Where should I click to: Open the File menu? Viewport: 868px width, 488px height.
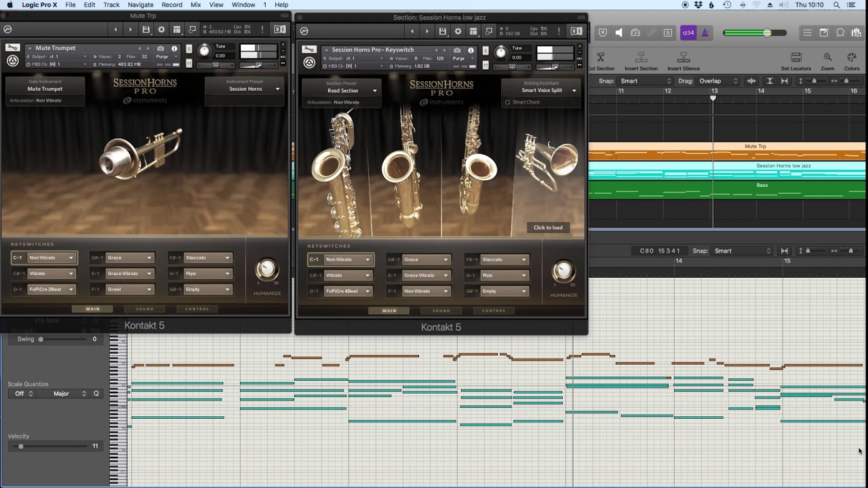[71, 5]
